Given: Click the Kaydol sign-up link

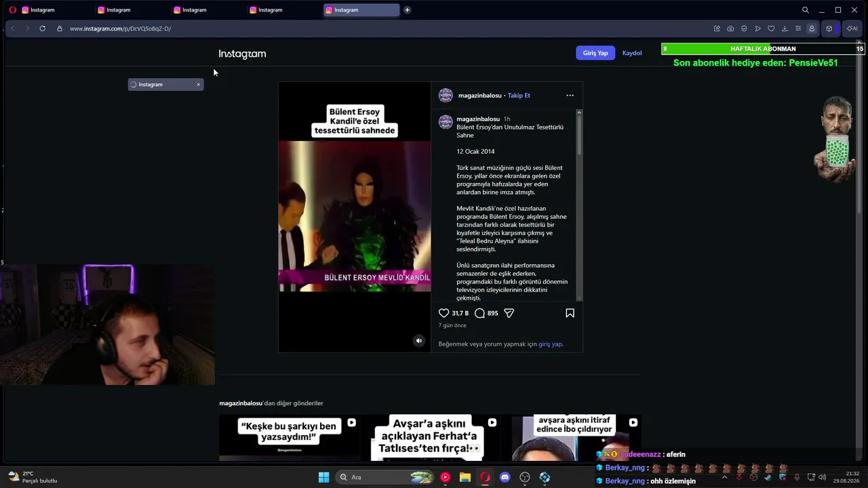Looking at the screenshot, I should point(632,53).
